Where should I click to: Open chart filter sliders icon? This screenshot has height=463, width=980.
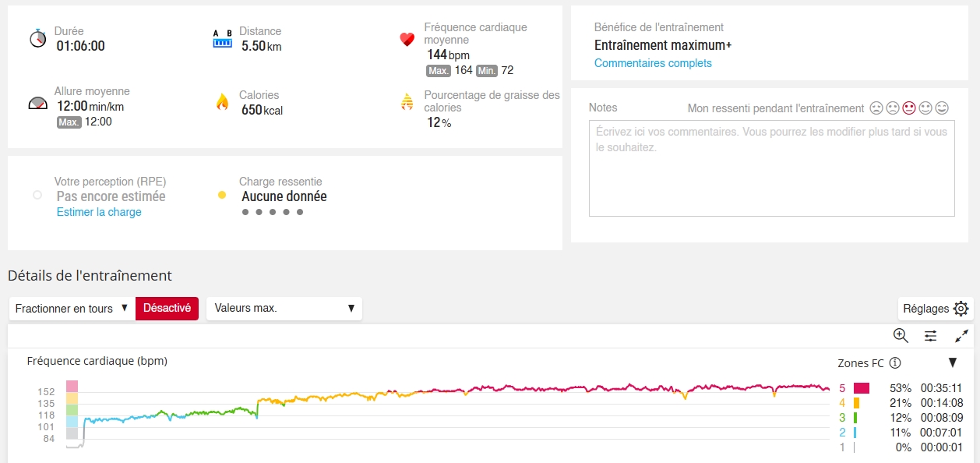click(x=931, y=335)
